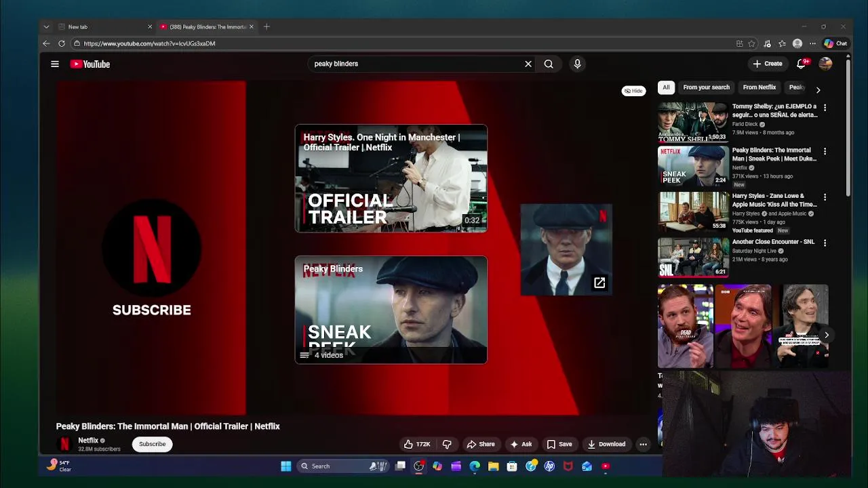Open Edge settings and more menu
This screenshot has width=868, height=488.
812,43
